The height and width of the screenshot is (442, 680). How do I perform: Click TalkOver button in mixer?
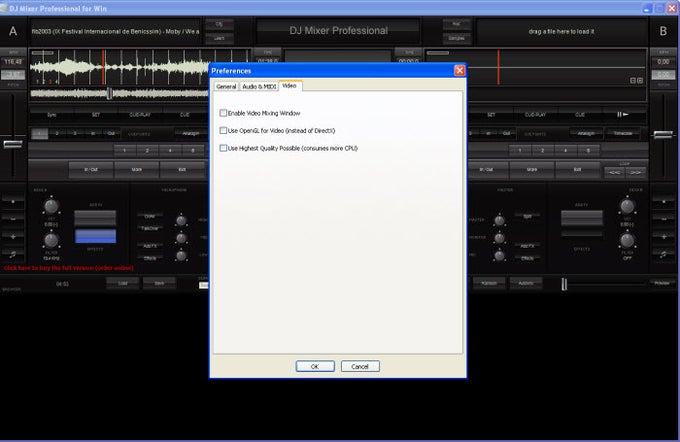[x=150, y=228]
